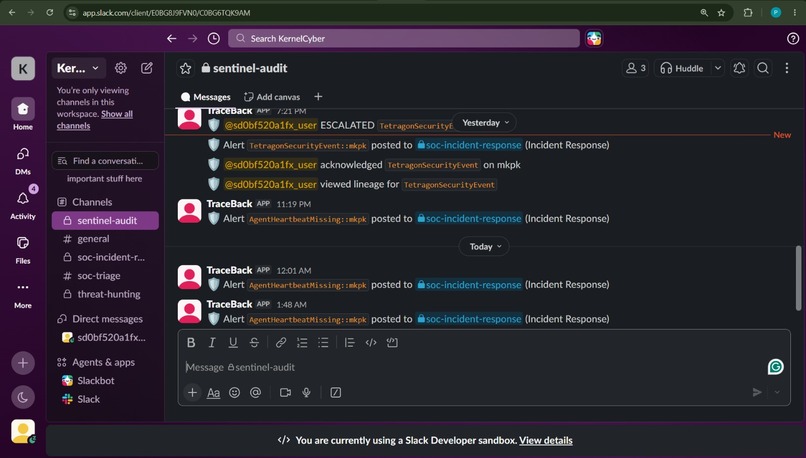806x458 pixels.
Task: Click the Find a conversation field
Action: pyautogui.click(x=105, y=161)
